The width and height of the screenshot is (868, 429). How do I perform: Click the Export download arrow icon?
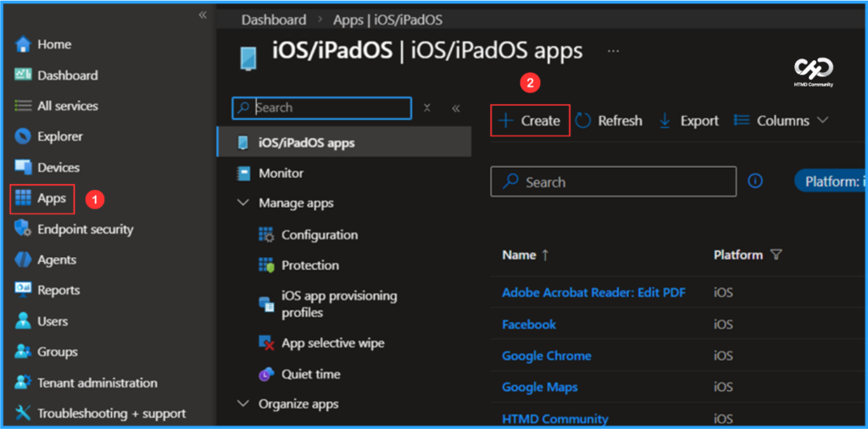pos(665,120)
